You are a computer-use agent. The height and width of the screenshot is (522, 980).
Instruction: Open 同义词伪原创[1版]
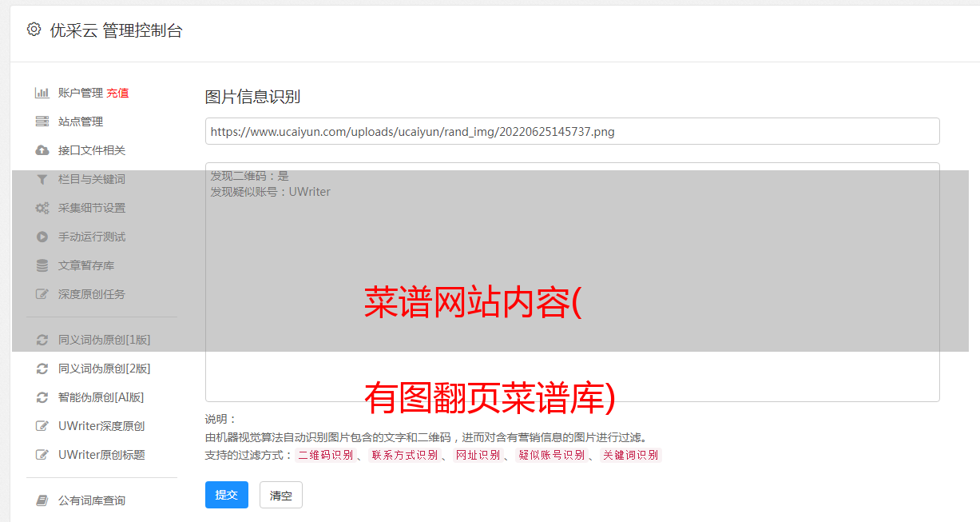point(105,340)
